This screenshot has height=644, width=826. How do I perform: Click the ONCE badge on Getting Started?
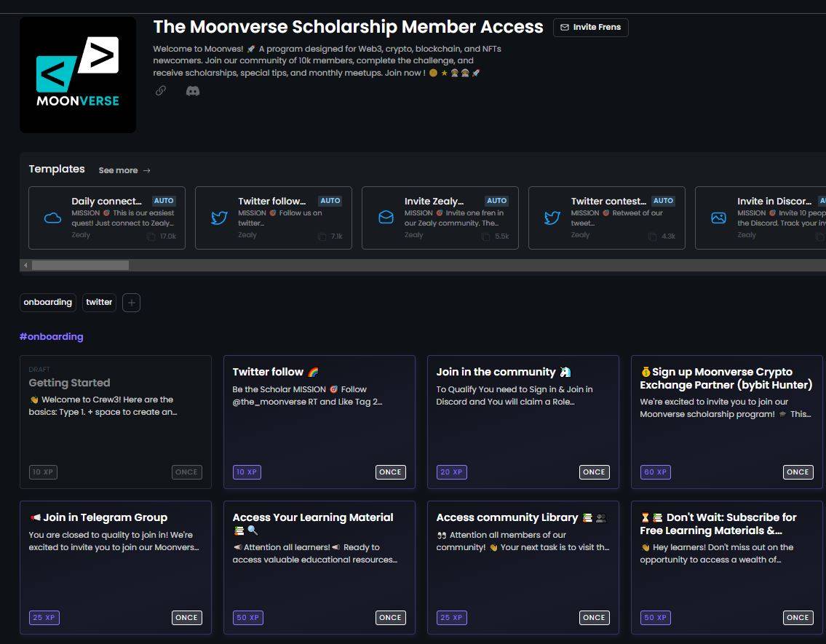point(186,472)
